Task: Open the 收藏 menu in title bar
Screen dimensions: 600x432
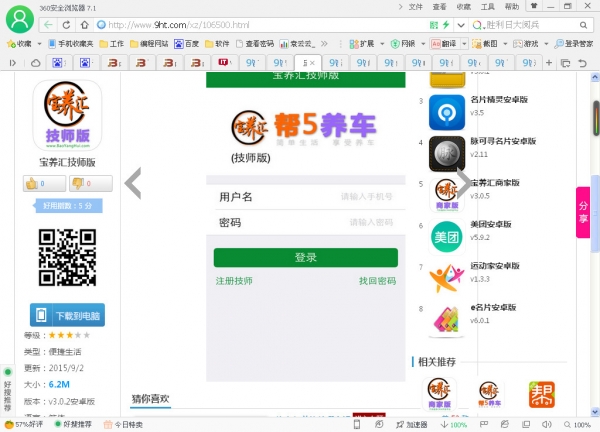Action: tap(464, 7)
